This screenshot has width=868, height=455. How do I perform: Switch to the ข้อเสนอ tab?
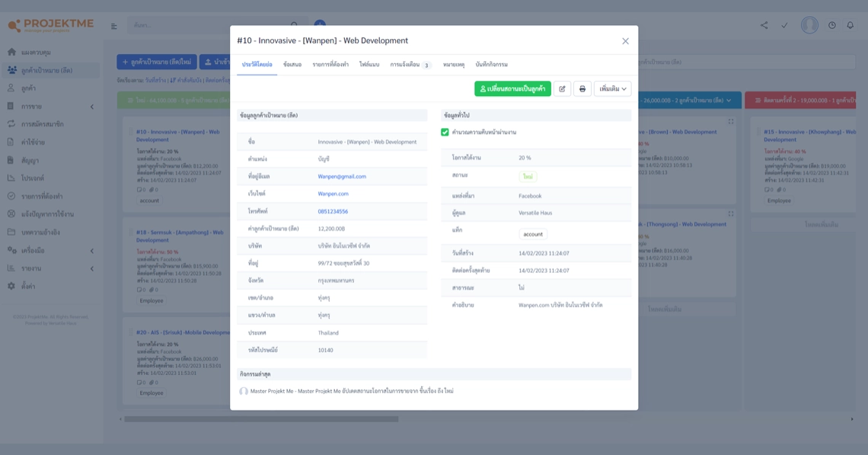[292, 65]
